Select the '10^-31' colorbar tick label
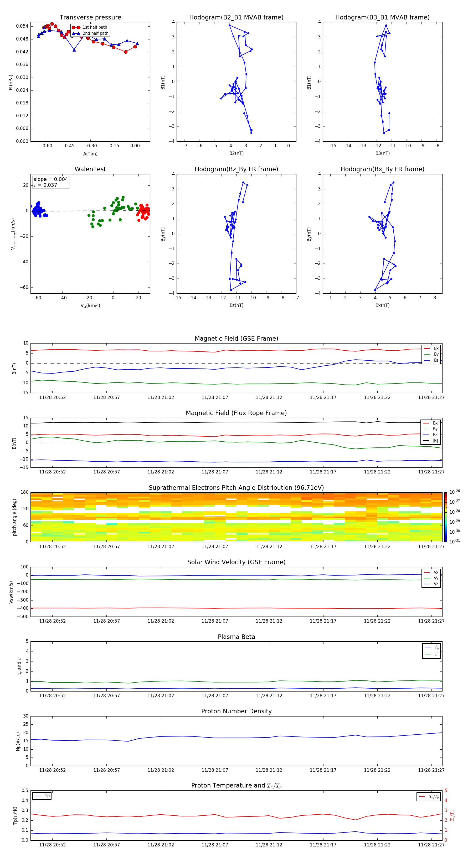The image size is (473, 868). point(455,542)
